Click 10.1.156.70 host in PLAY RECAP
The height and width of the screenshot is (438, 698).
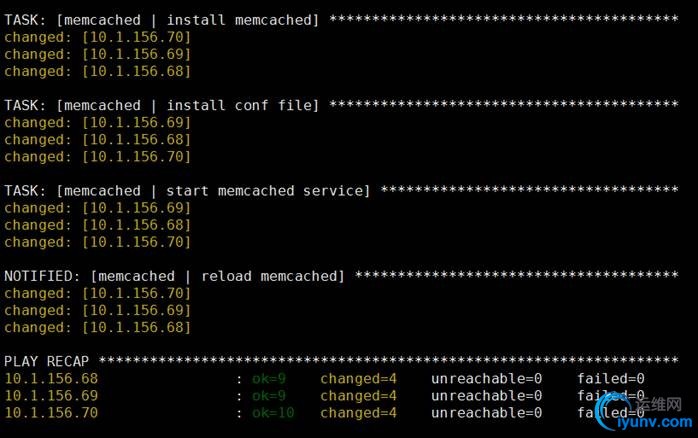click(51, 413)
